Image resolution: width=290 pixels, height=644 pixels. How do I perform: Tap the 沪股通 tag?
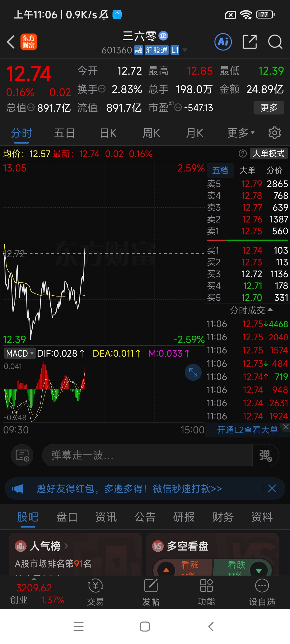157,50
